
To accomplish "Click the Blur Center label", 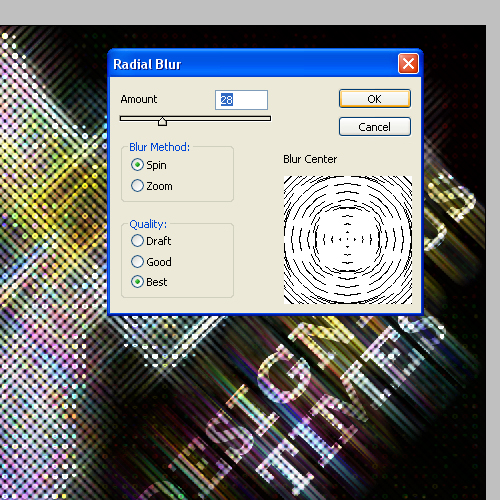I will (310, 159).
